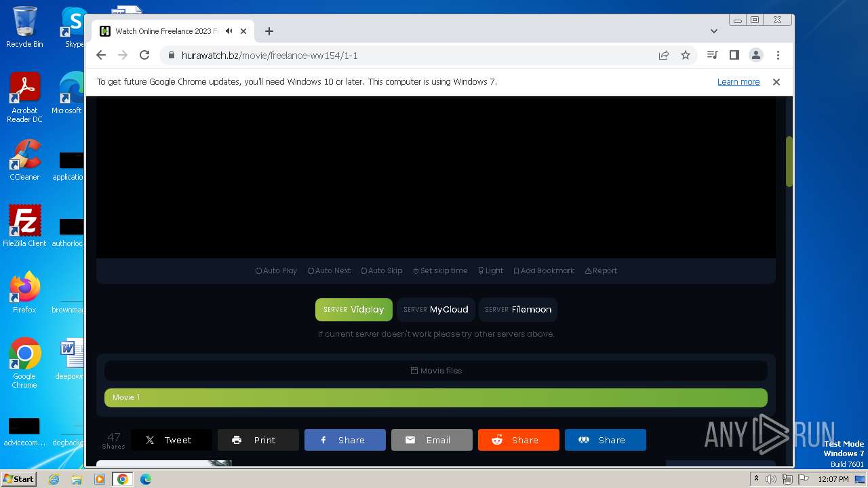Click the site lock icon in address bar

pyautogui.click(x=171, y=55)
